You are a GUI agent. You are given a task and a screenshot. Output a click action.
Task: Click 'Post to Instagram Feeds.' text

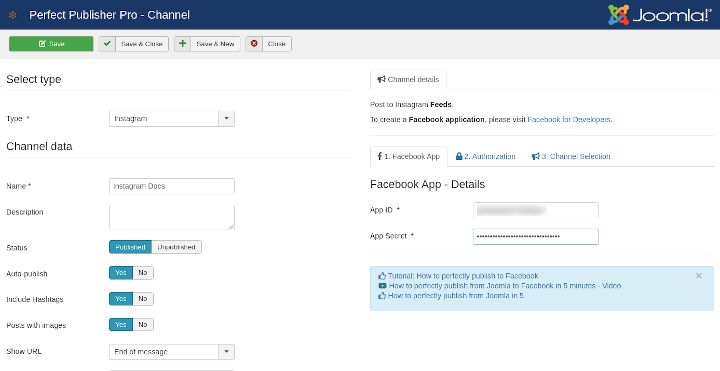[x=411, y=105]
